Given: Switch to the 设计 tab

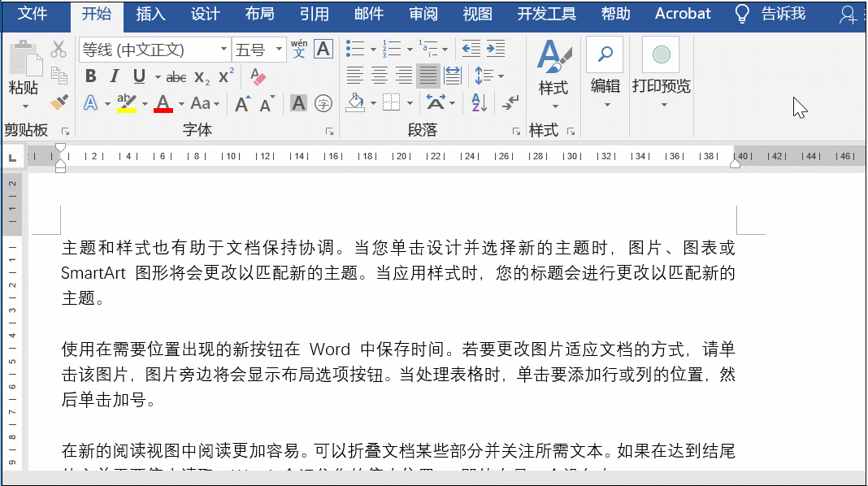Looking at the screenshot, I should [206, 14].
